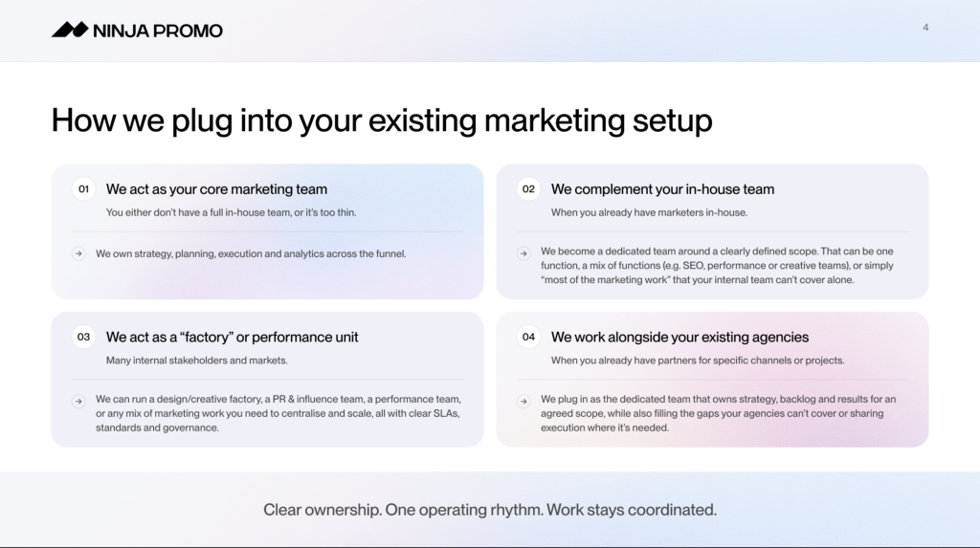Click "We act as a factory or performance unit" heading
The image size is (980, 548).
click(233, 337)
